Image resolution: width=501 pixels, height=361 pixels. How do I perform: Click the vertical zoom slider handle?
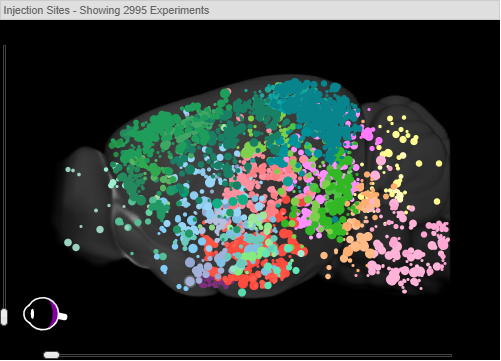4,317
